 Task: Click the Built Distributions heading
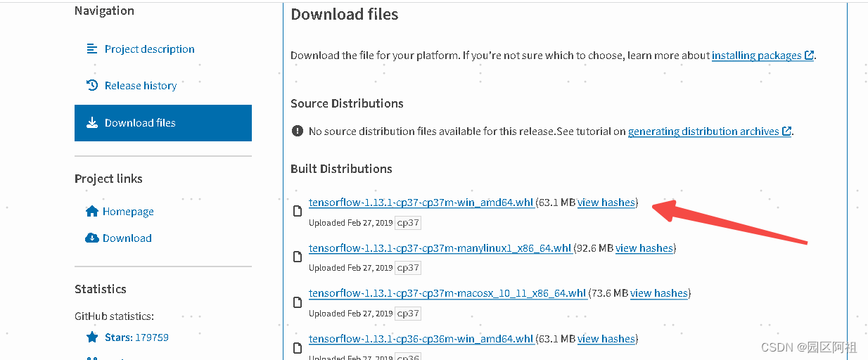(x=341, y=169)
